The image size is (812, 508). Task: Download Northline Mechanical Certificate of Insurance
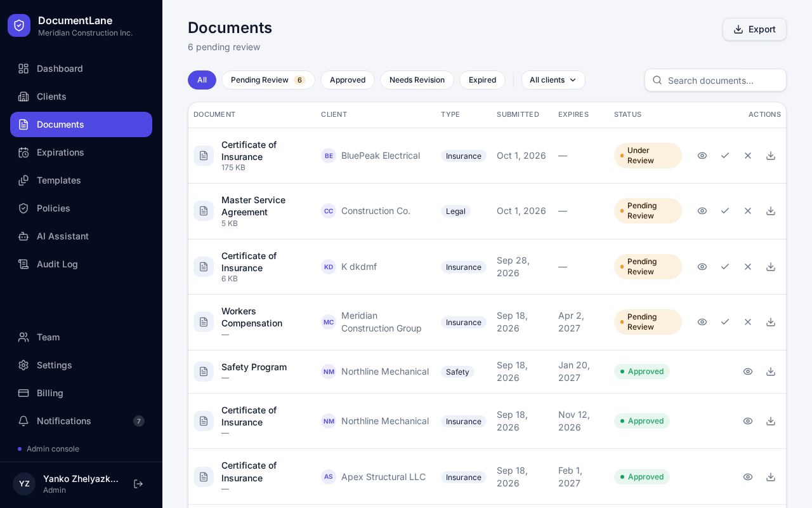click(x=771, y=421)
